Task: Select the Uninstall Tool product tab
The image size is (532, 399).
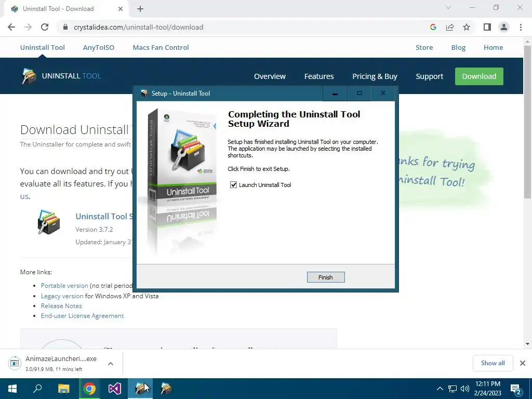Action: [43, 47]
